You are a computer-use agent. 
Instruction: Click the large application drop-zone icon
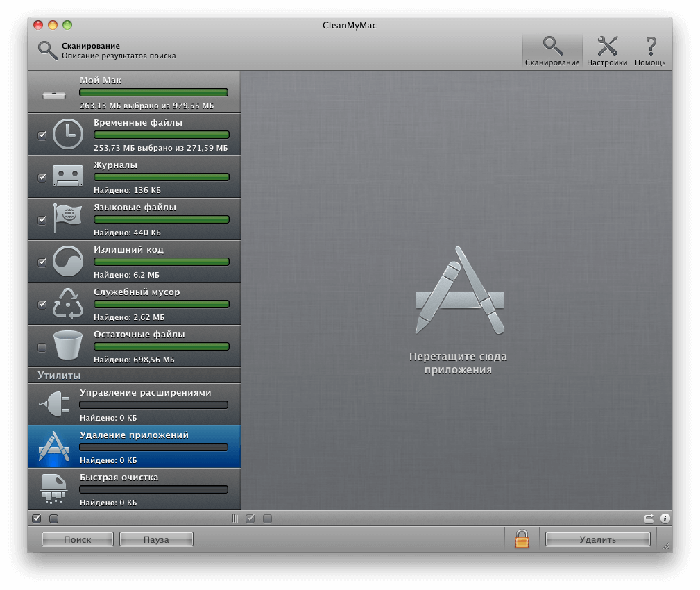460,290
